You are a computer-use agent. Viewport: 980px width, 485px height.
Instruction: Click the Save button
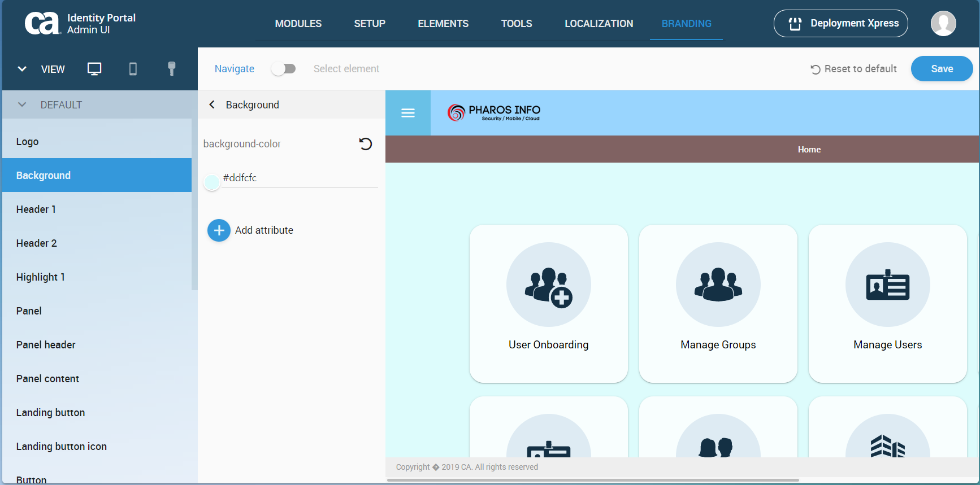click(942, 69)
